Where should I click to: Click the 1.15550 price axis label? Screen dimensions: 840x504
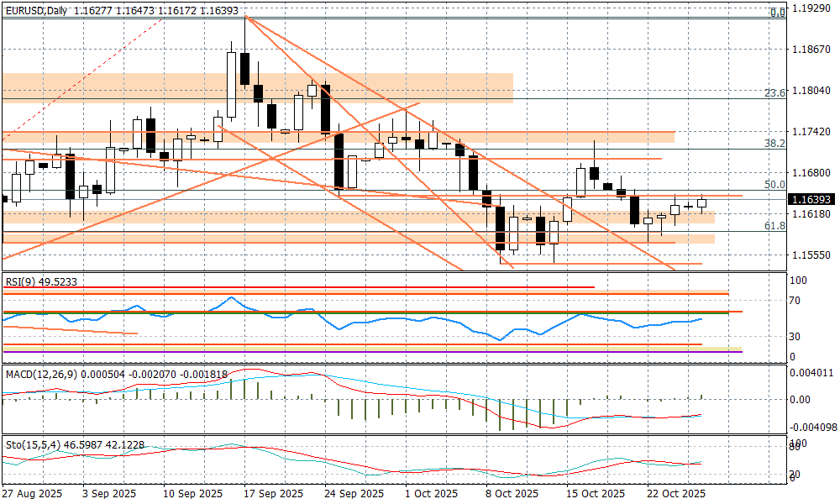[x=812, y=255]
